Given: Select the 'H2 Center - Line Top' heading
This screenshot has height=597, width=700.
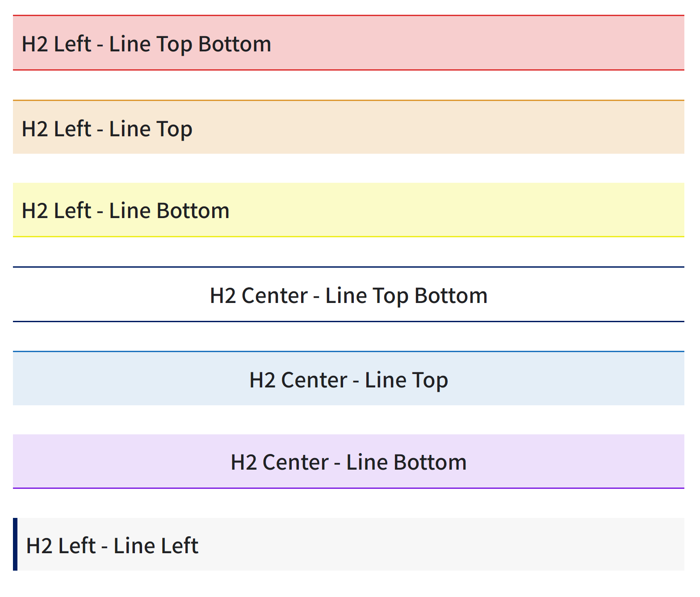Looking at the screenshot, I should click(x=348, y=380).
